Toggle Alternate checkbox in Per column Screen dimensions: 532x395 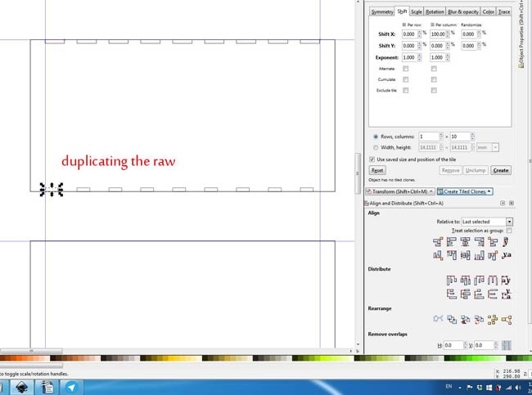tap(434, 69)
